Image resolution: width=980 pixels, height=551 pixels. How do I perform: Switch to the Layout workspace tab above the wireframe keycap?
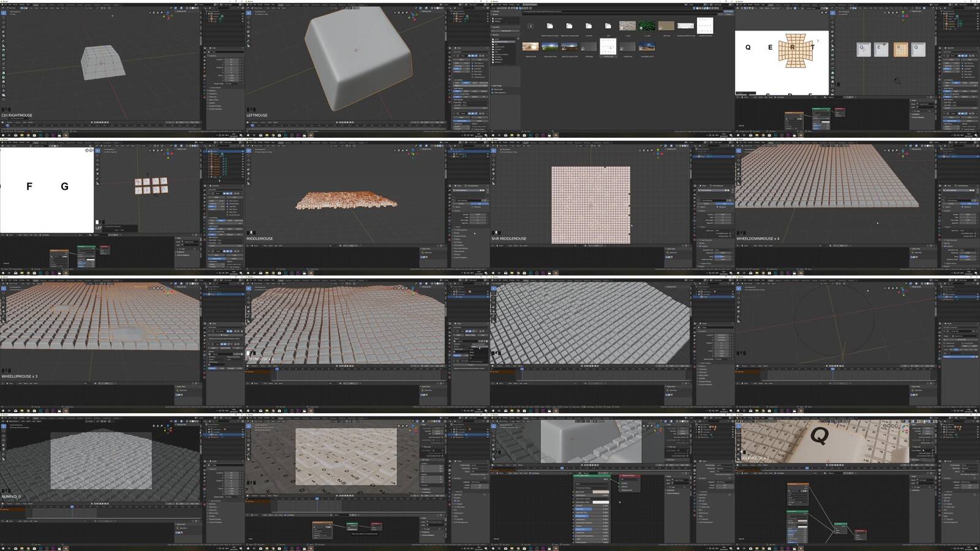pos(36,5)
